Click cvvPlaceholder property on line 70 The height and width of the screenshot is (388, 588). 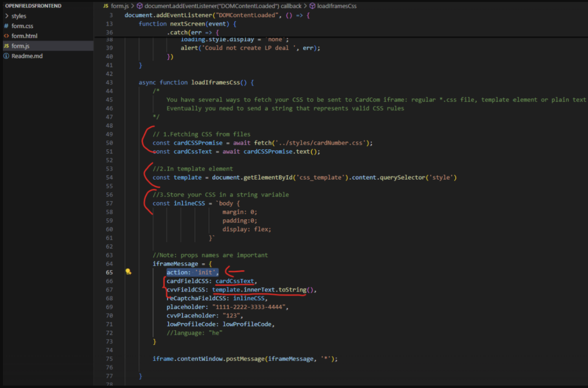tap(191, 316)
